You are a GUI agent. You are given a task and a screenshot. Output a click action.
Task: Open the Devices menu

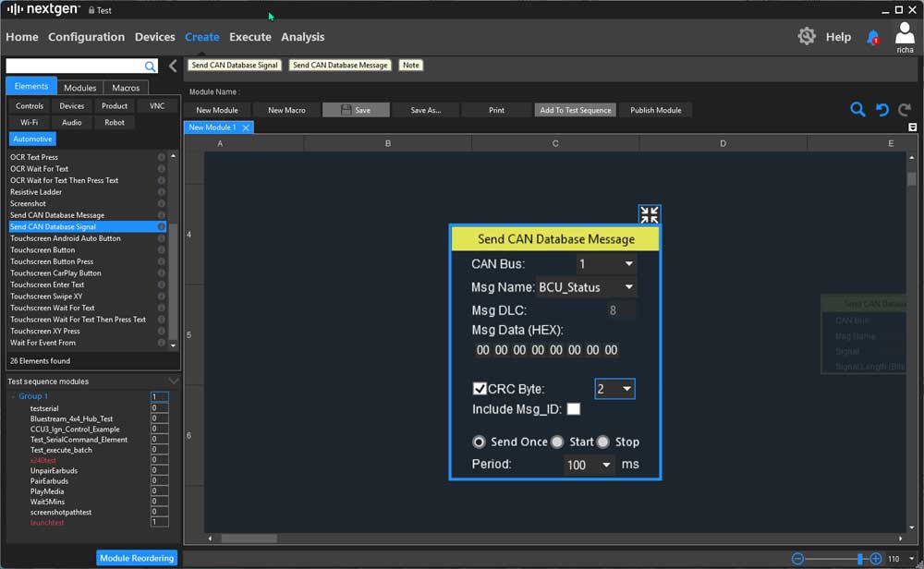[x=155, y=37]
